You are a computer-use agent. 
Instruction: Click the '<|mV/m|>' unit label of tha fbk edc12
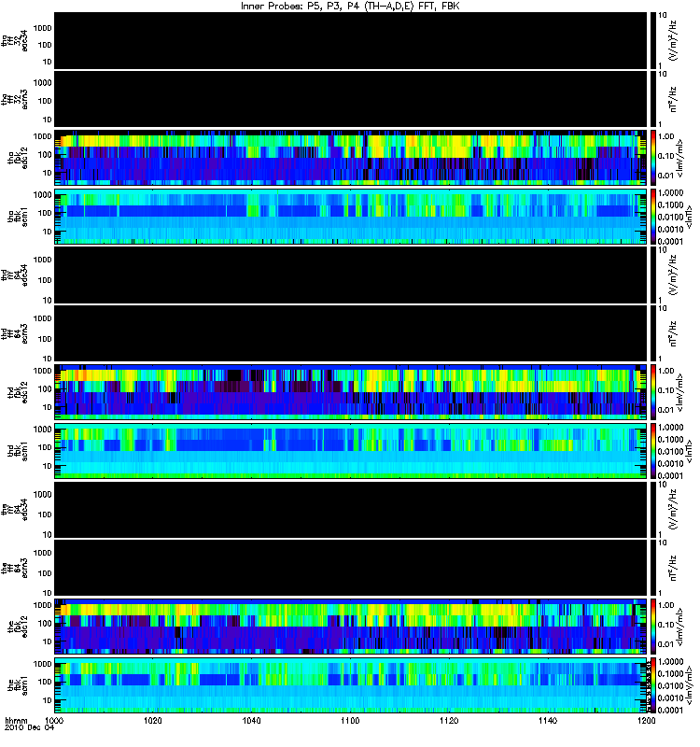point(679,158)
